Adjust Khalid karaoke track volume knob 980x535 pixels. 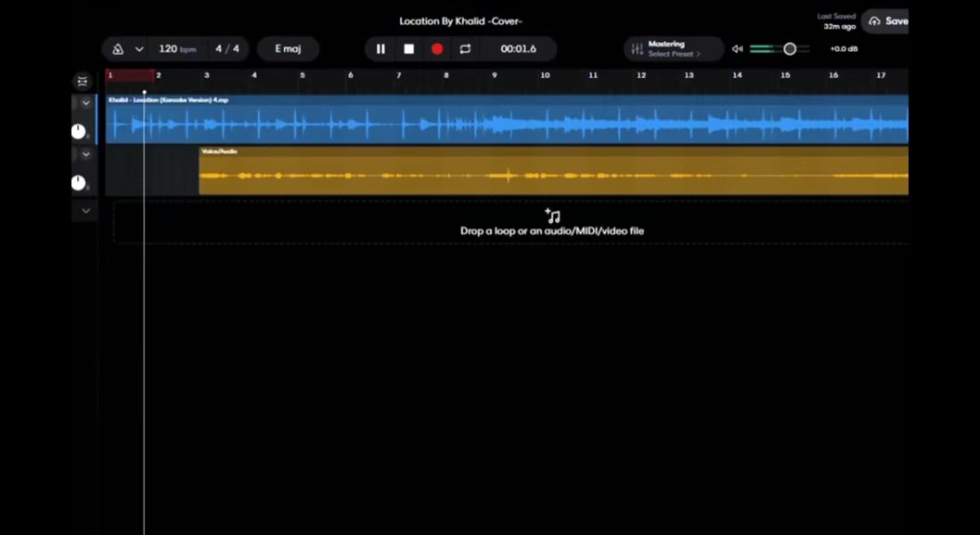pos(78,131)
